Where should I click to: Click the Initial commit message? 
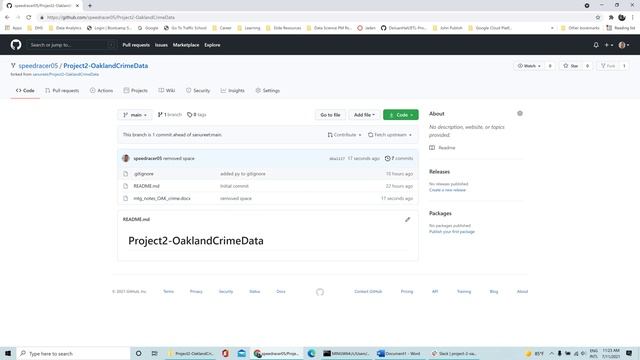tap(234, 186)
